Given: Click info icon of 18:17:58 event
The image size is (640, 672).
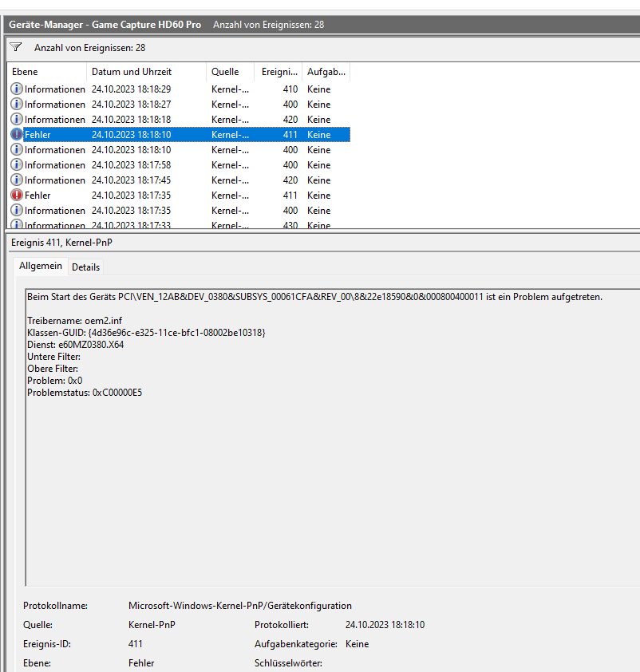Looking at the screenshot, I should coord(16,165).
